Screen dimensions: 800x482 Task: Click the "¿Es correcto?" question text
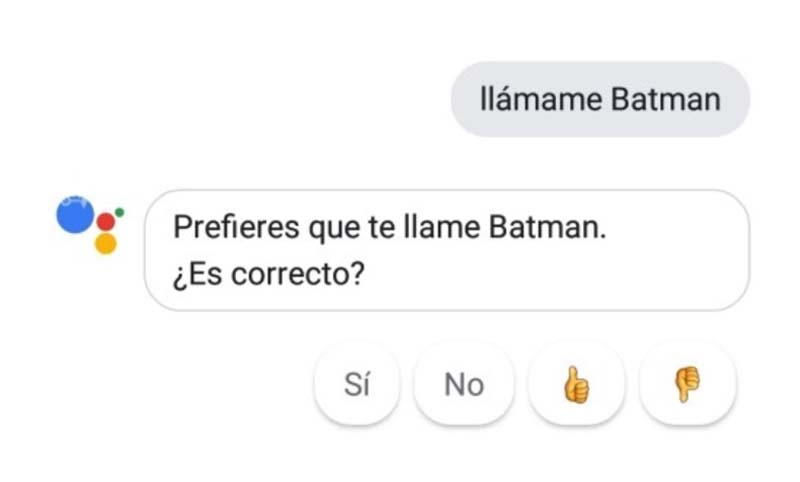point(267,272)
